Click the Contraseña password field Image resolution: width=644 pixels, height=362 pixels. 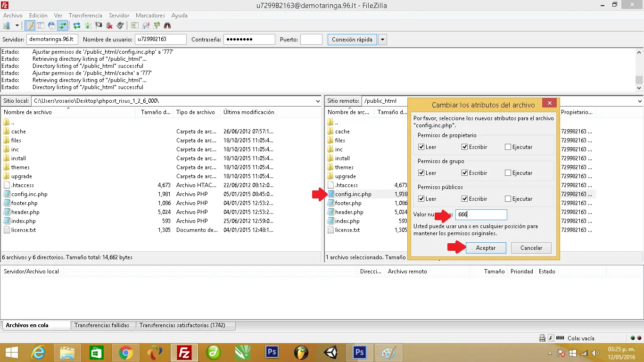pos(249,40)
